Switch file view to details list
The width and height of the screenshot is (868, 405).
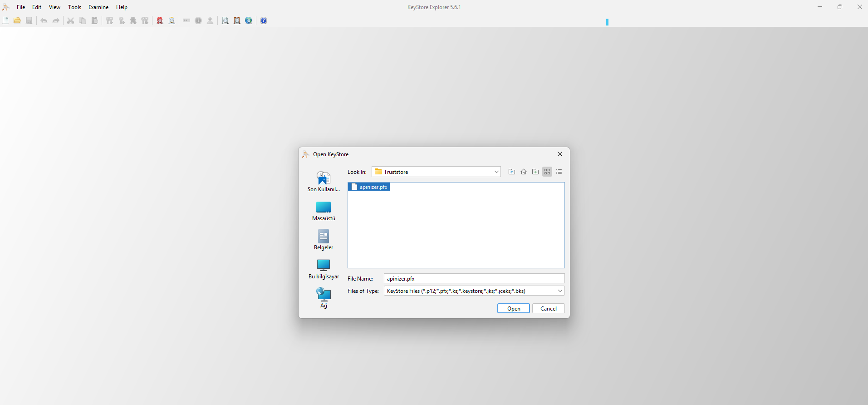[559, 172]
